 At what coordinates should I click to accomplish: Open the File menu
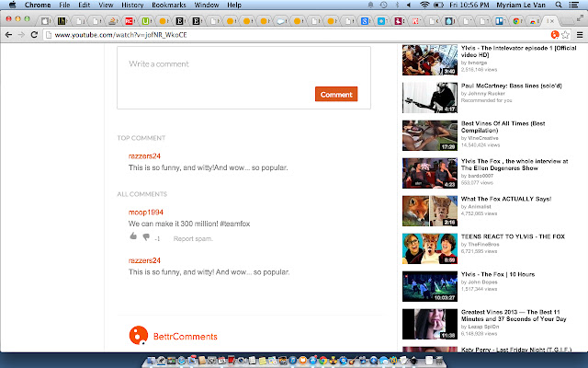(x=64, y=5)
